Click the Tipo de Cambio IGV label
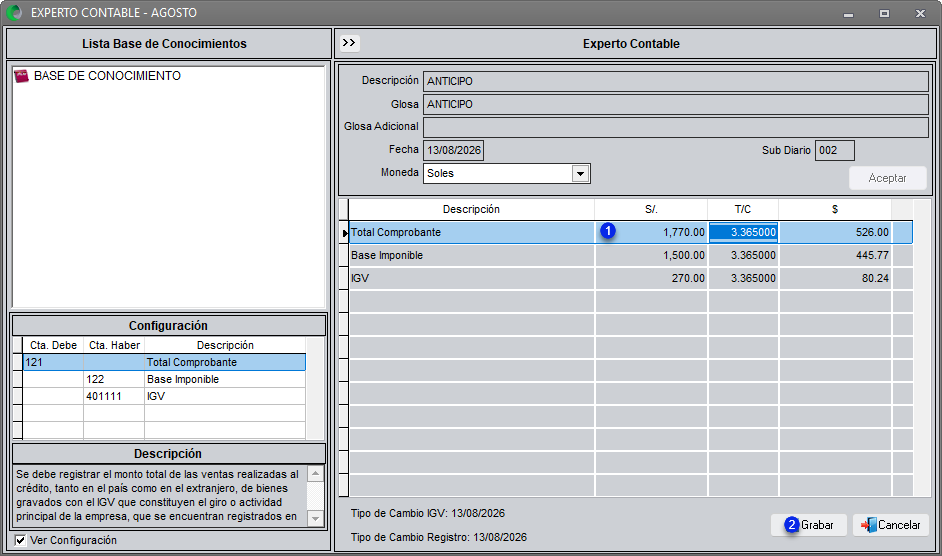The image size is (942, 556). pos(428,513)
